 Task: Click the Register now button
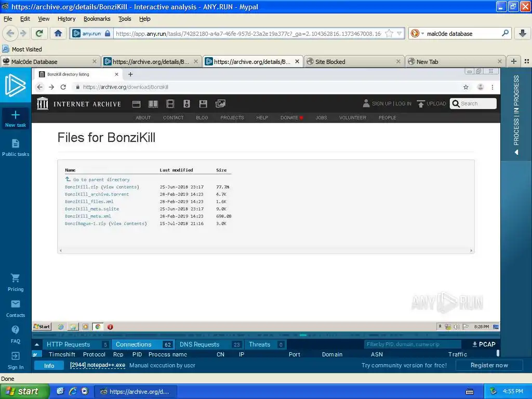489,365
